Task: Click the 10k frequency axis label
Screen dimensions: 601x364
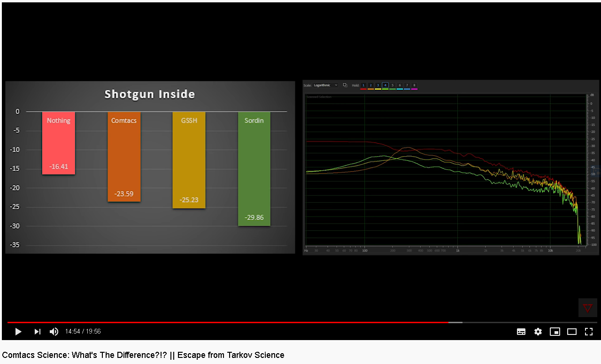Action: [x=550, y=250]
